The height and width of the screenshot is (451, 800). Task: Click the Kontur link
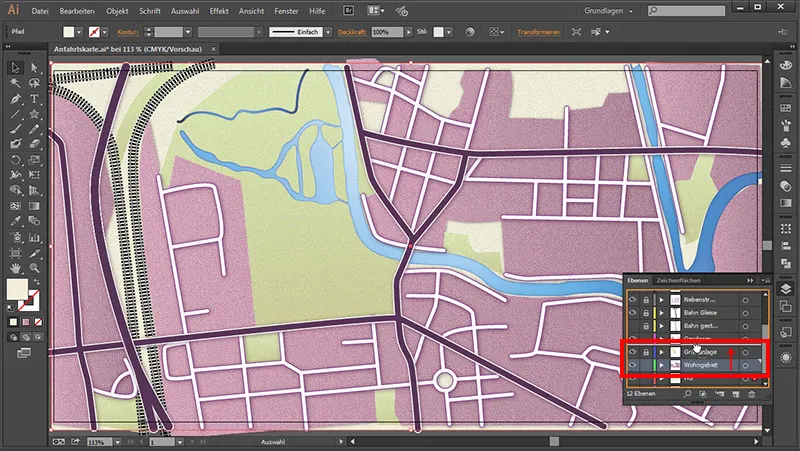coord(128,32)
